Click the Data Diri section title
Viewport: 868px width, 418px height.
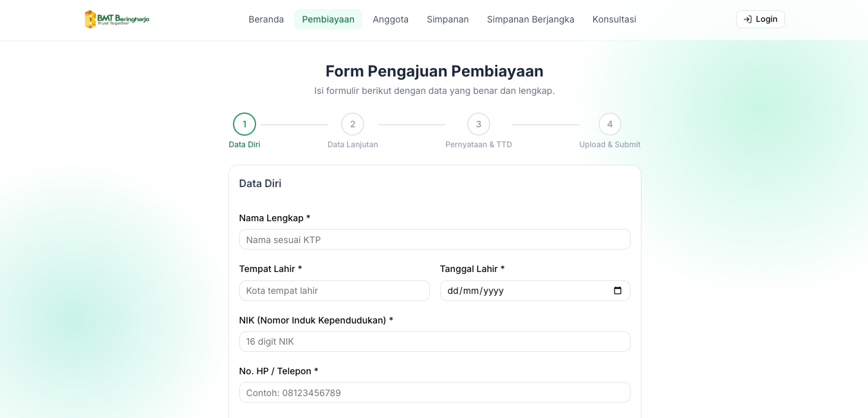[260, 183]
